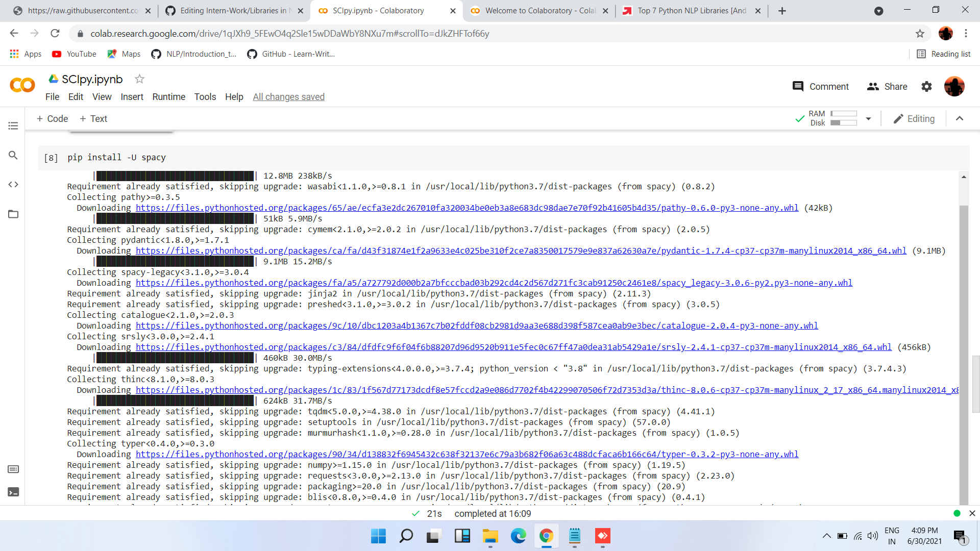The height and width of the screenshot is (551, 980).
Task: Click the Share button
Action: [887, 87]
